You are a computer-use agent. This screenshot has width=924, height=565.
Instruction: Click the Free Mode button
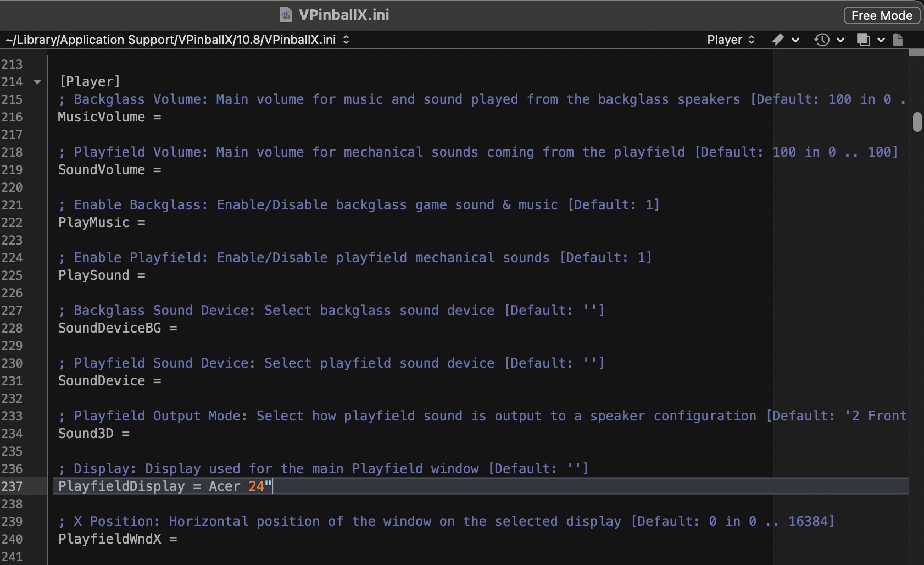(x=881, y=15)
